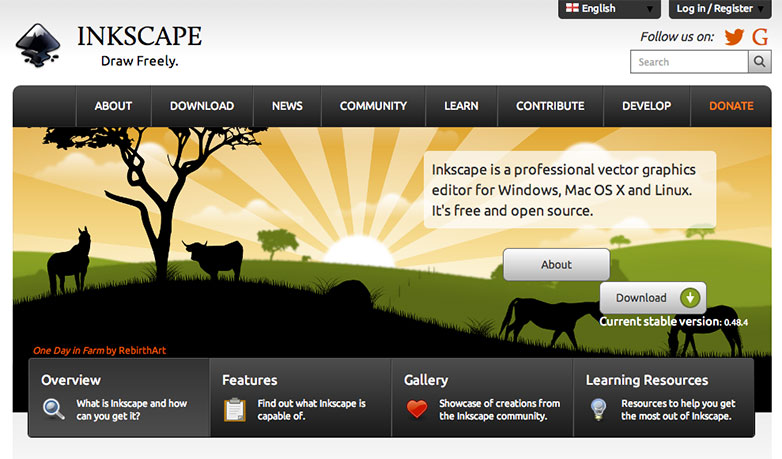Open the Twitter bird icon link
This screenshot has width=782, height=459.
tap(734, 36)
